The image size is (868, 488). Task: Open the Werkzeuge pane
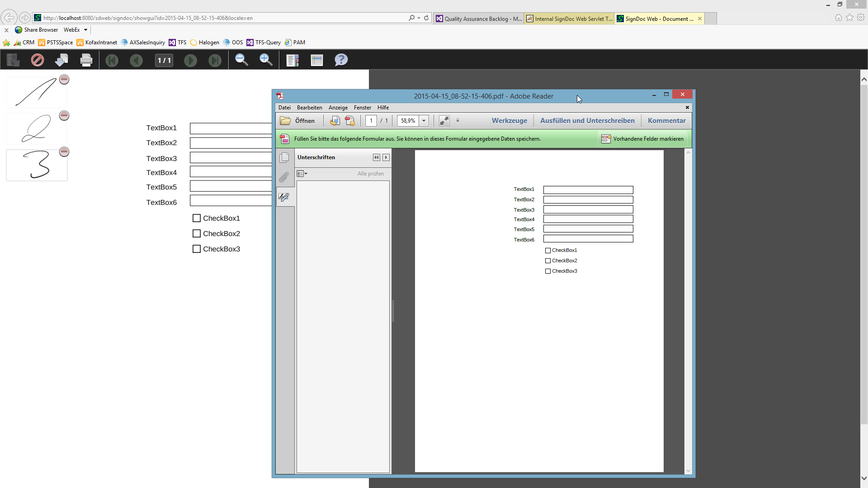click(x=509, y=121)
